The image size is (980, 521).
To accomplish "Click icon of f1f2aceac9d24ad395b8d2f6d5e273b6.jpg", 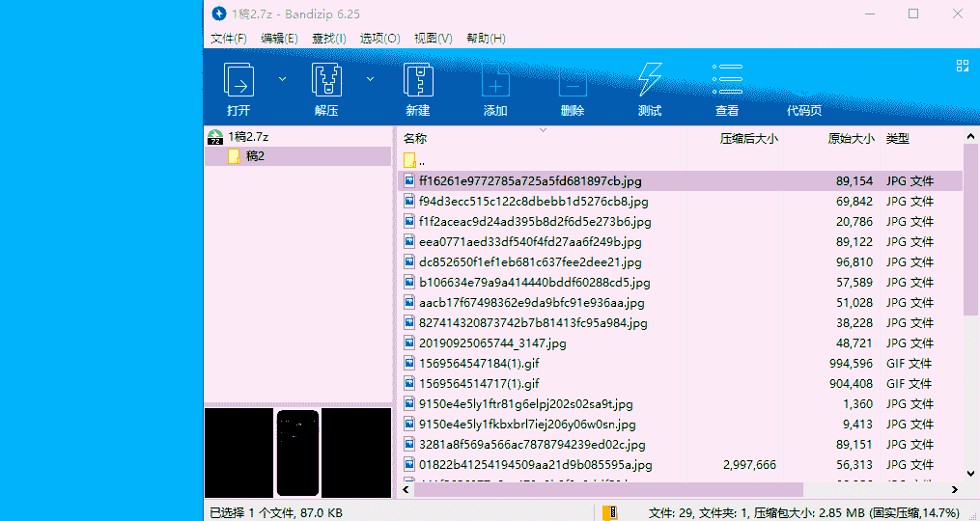I will pos(409,221).
